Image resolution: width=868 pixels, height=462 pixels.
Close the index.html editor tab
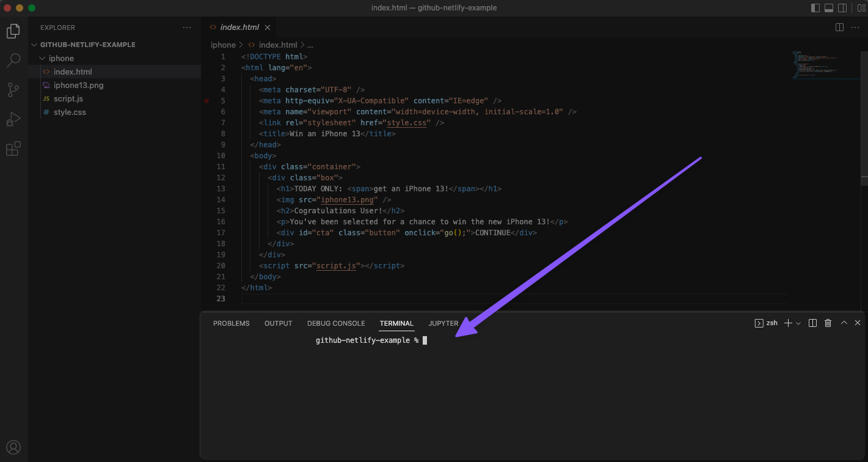click(268, 28)
